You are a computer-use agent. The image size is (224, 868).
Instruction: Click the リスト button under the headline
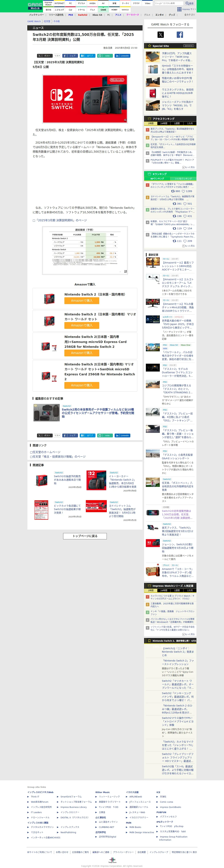pos(57,56)
